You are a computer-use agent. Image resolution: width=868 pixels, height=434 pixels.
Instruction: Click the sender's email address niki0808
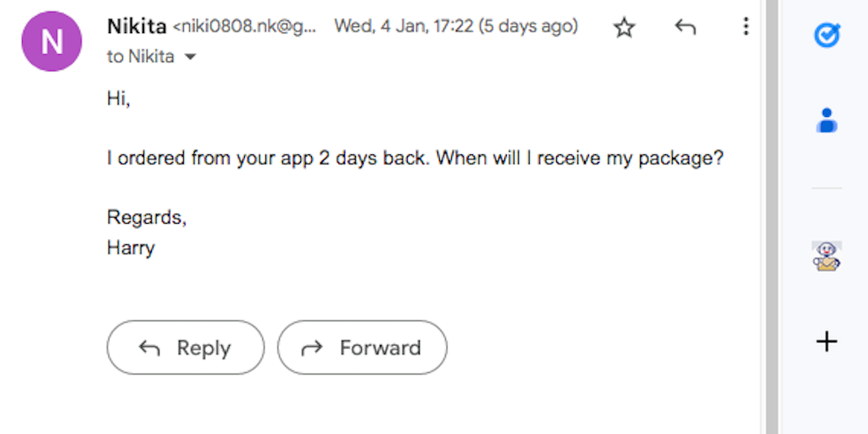pyautogui.click(x=245, y=27)
